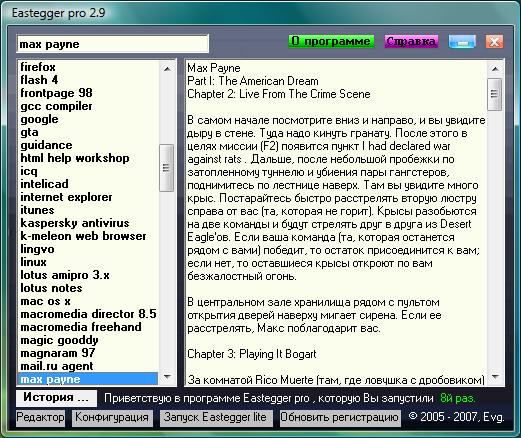Select the 'google' entry

point(88,119)
